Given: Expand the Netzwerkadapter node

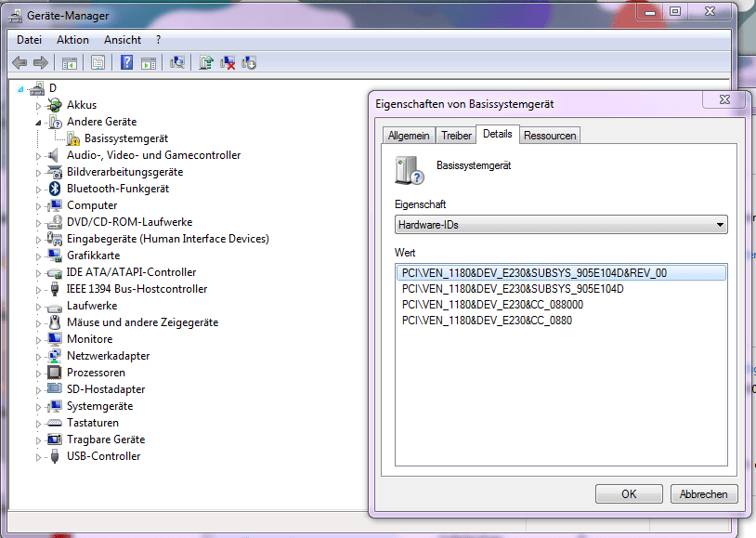Looking at the screenshot, I should coord(39,357).
